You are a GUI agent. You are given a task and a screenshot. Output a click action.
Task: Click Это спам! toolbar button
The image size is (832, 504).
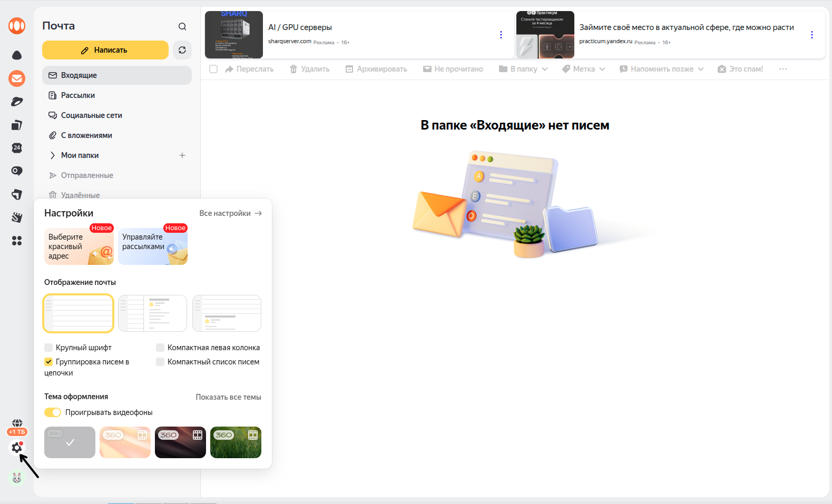click(x=740, y=69)
